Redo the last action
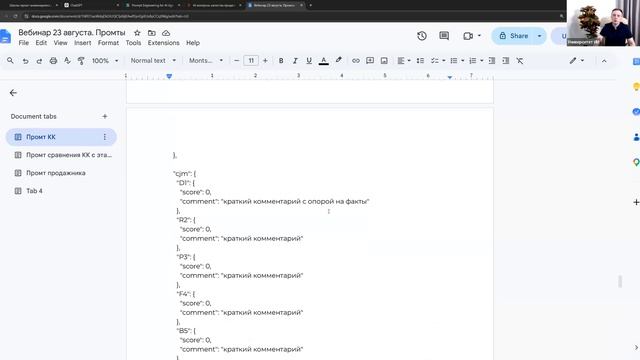 39,60
